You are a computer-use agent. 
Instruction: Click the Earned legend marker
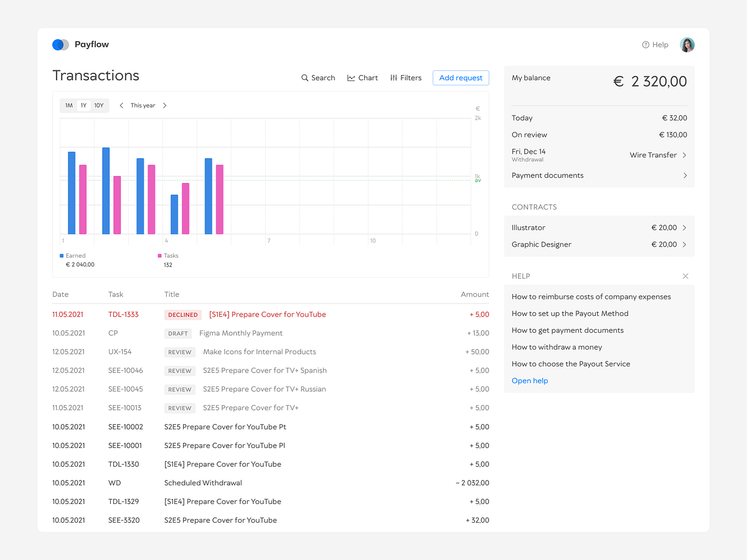coord(62,255)
